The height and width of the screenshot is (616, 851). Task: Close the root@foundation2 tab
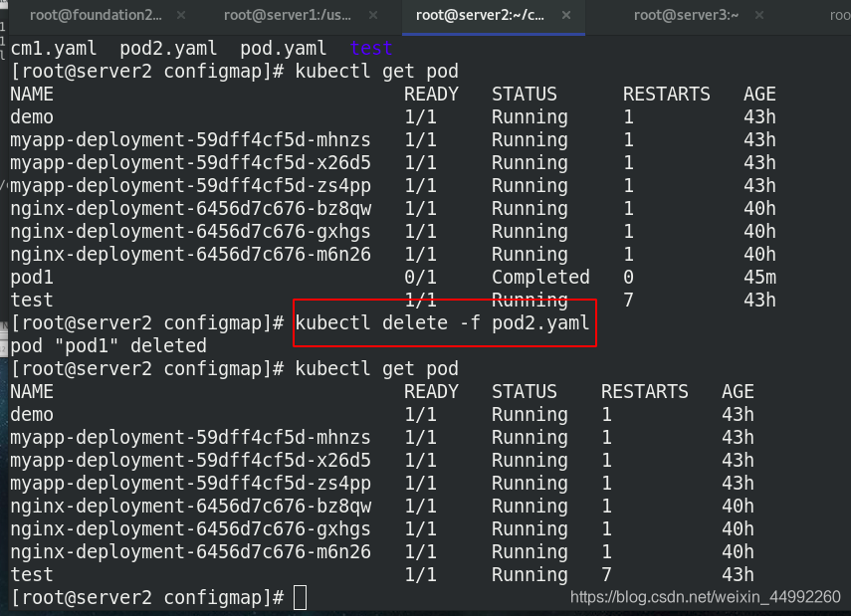(x=181, y=15)
